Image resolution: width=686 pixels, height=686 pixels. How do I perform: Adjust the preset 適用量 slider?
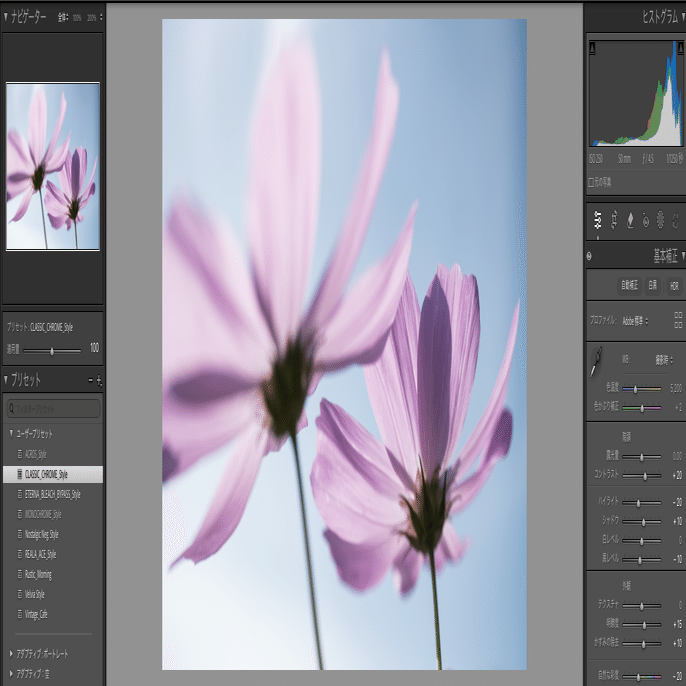52,351
